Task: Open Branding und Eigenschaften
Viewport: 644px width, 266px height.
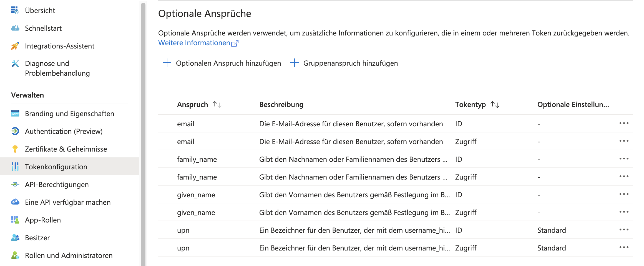Action: point(69,113)
